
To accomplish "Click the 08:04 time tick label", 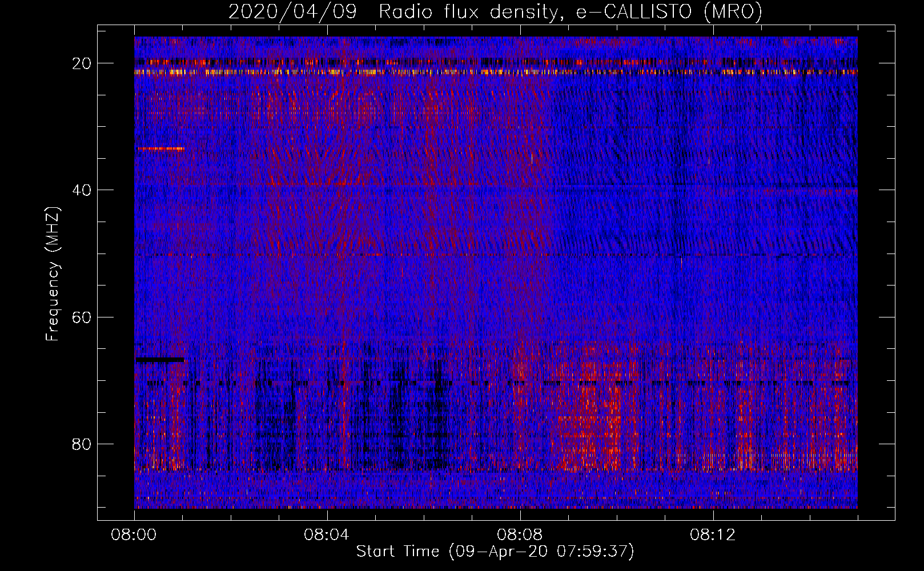I will 327,535.
